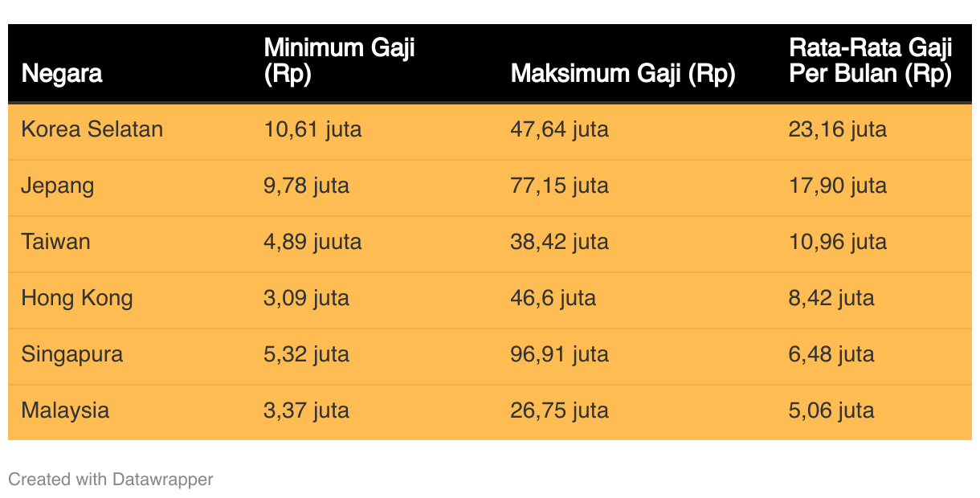The width and height of the screenshot is (980, 498).
Task: Click the Rata-Rata Gaji Per Bulan header
Action: coord(871,60)
